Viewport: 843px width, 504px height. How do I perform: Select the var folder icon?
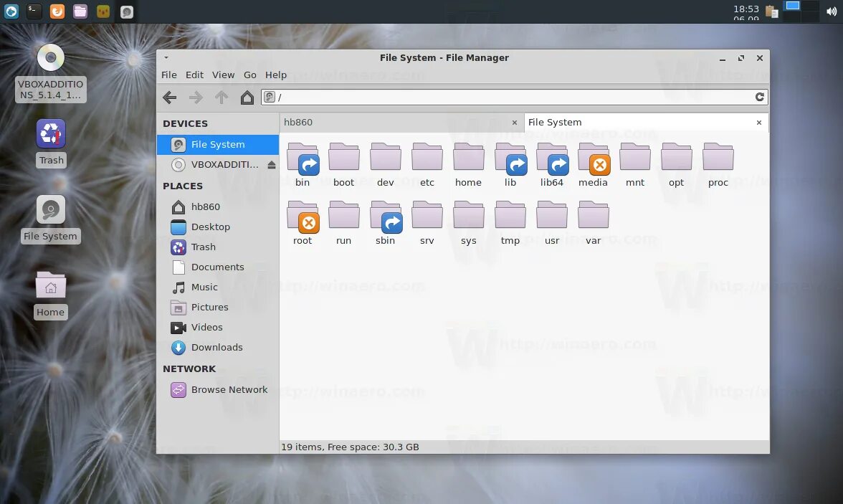(x=593, y=215)
